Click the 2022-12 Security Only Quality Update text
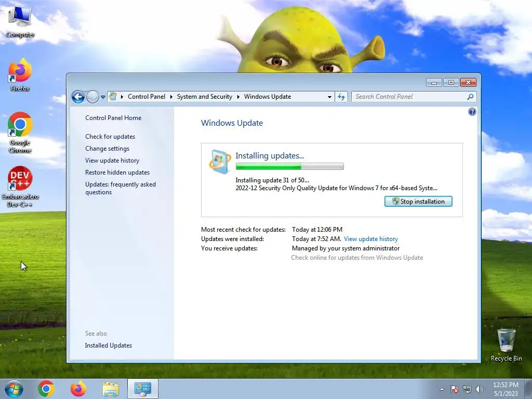Viewport: 532px width, 399px height. pos(336,188)
